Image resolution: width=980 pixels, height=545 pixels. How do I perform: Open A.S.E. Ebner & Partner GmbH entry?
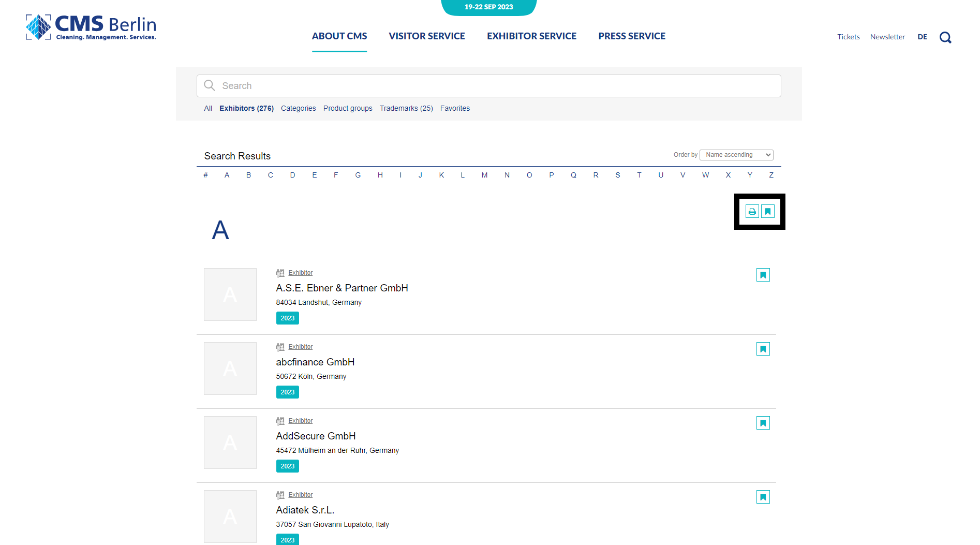pyautogui.click(x=342, y=288)
